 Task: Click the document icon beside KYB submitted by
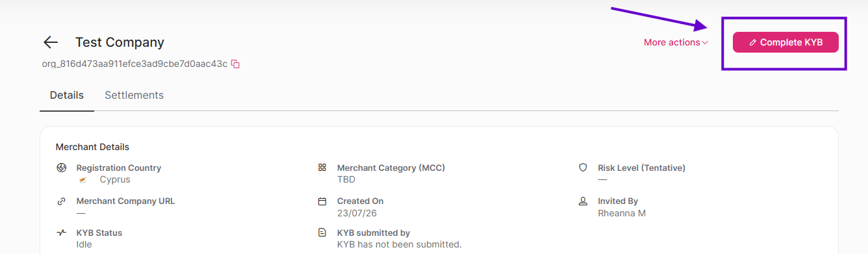[x=322, y=233]
